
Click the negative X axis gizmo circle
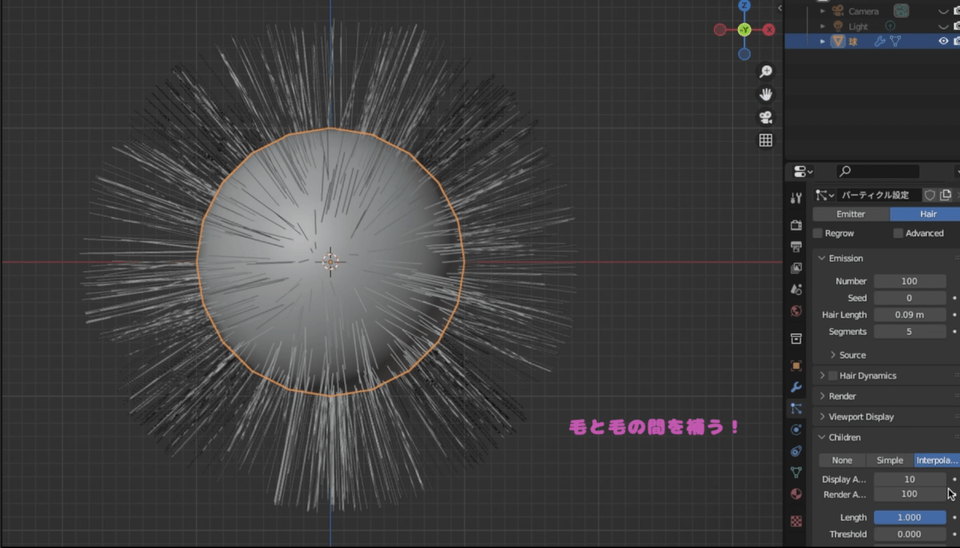pyautogui.click(x=720, y=29)
